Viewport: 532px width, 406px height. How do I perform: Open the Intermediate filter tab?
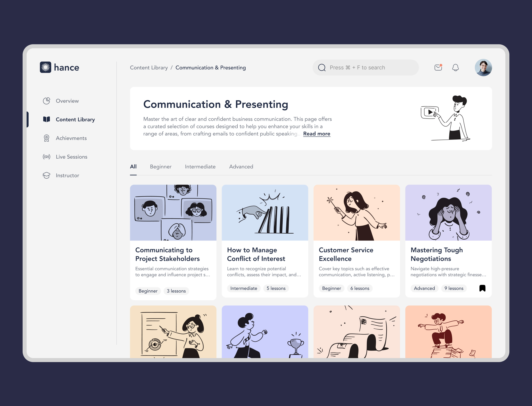click(x=200, y=167)
